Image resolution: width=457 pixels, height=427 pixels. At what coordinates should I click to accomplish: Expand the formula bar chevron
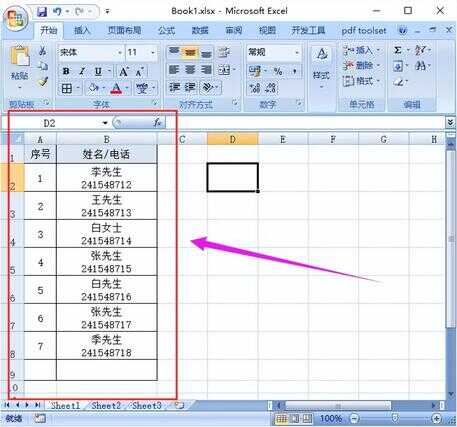[450, 123]
